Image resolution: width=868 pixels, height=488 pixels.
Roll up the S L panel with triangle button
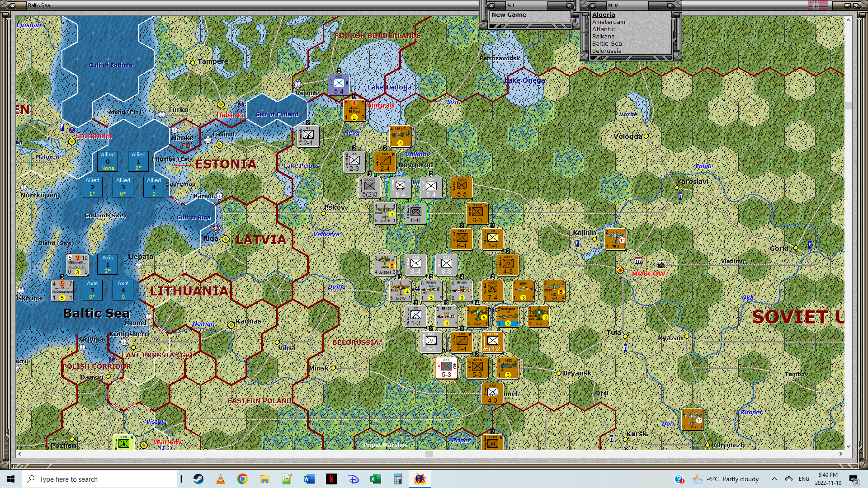491,5
